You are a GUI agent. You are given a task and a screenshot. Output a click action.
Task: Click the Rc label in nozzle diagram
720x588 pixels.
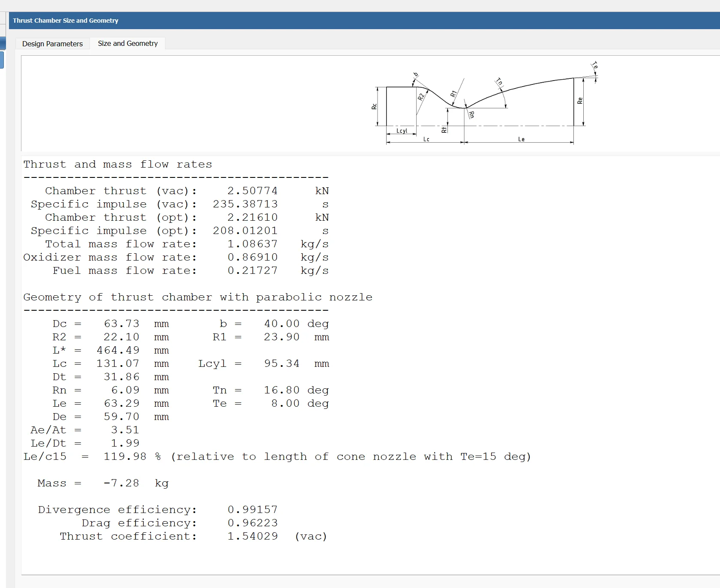pos(374,106)
